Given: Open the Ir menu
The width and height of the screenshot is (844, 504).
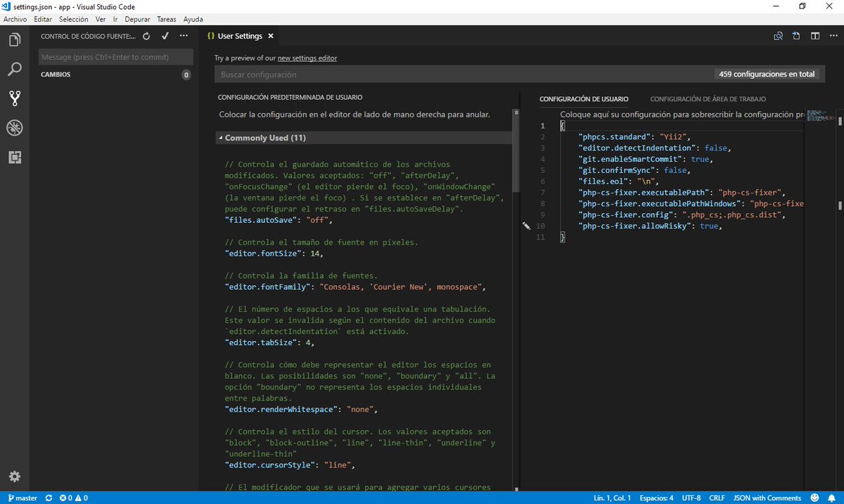Looking at the screenshot, I should [x=115, y=19].
